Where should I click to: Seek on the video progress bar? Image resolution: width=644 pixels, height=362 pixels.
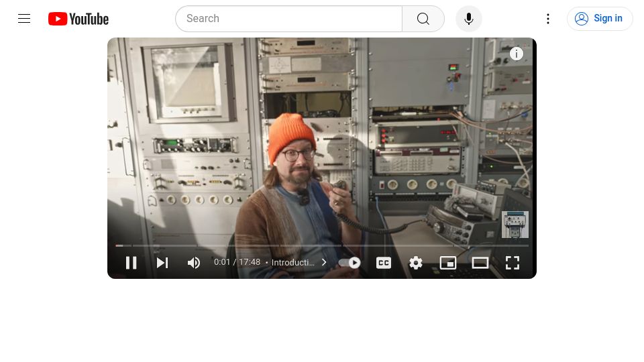(322, 245)
